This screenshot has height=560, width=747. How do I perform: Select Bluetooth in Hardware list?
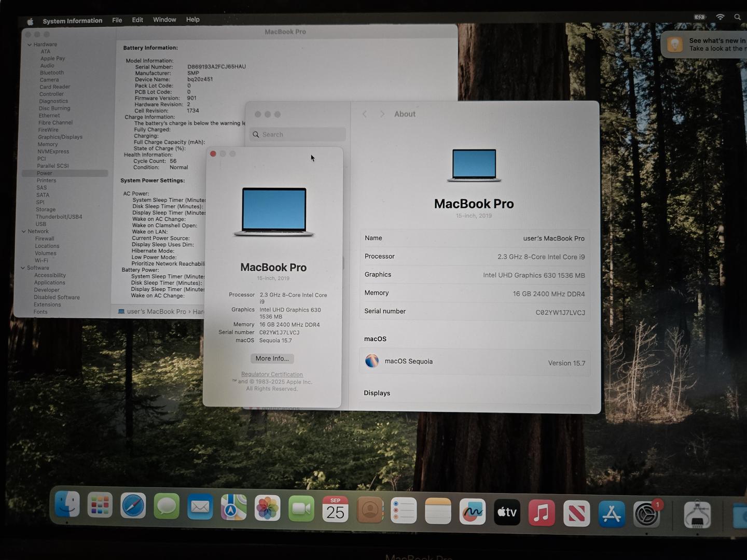52,73
